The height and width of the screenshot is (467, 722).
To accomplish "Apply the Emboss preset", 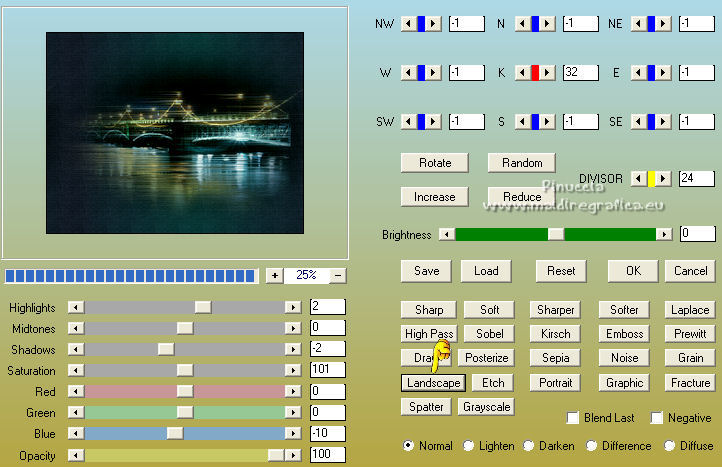I will click(x=624, y=333).
